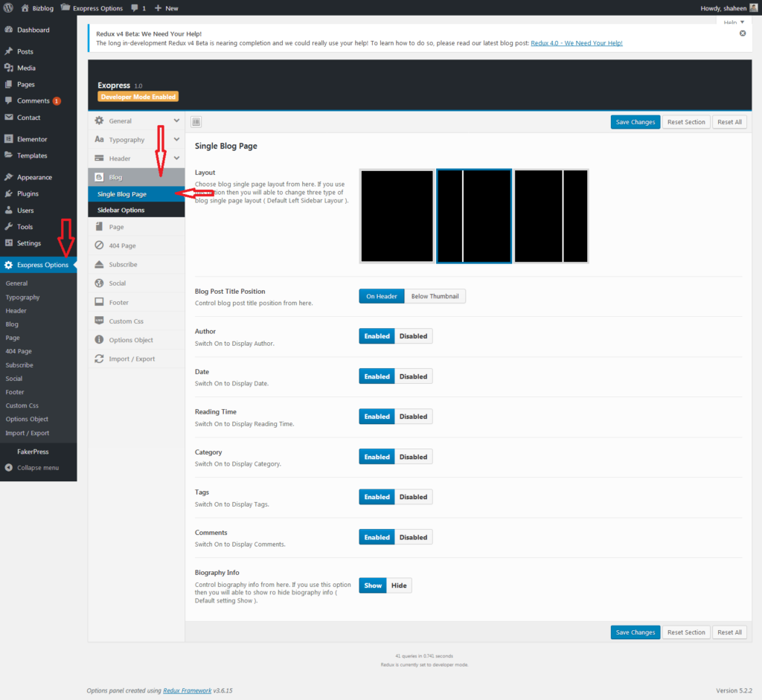Click the comments bubble in admin bar

click(x=135, y=8)
